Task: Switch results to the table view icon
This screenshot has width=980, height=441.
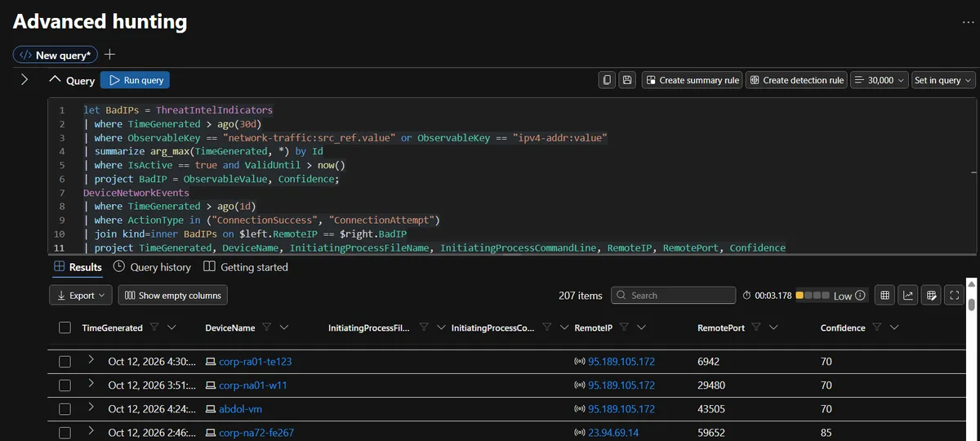Action: 884,296
